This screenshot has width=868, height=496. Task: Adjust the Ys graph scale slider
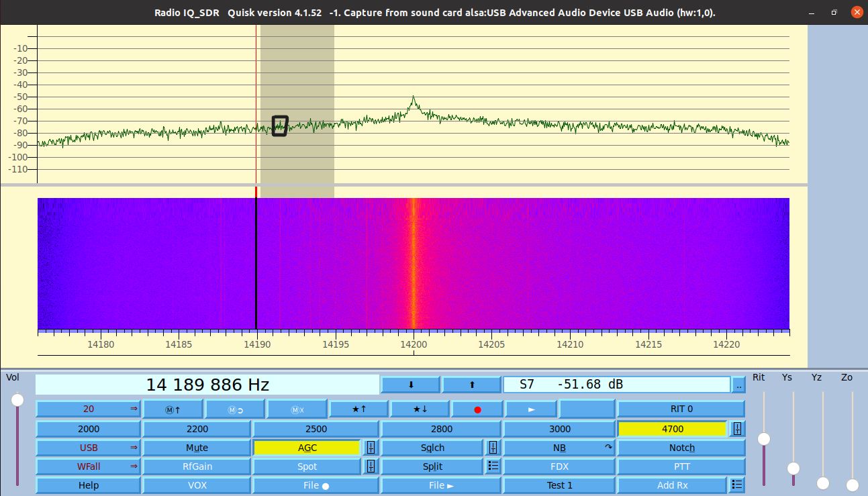793,468
